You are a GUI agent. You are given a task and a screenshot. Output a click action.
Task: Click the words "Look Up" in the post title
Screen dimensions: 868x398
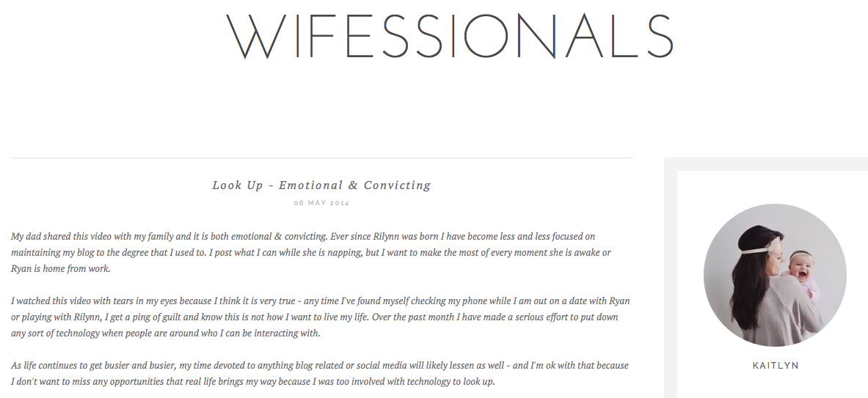click(238, 185)
